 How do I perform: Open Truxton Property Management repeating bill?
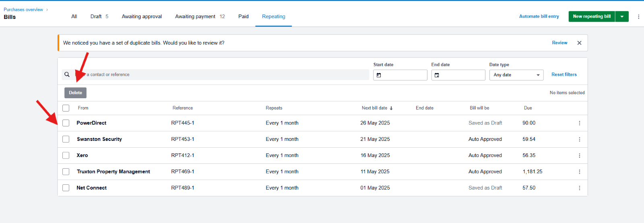tap(114, 172)
